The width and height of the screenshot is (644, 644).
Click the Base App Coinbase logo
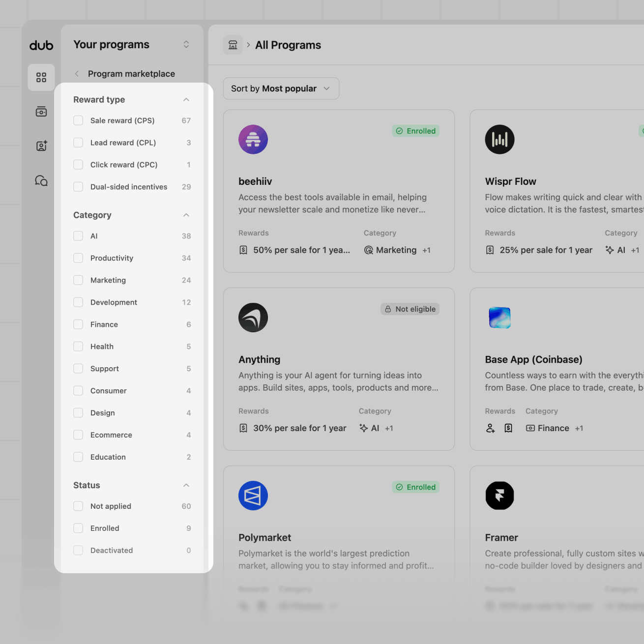click(499, 318)
